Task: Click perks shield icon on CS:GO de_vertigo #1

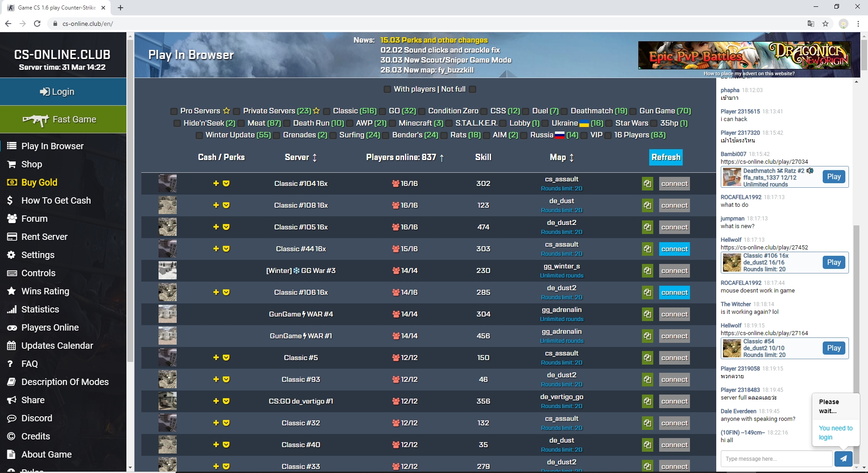Action: tap(226, 401)
